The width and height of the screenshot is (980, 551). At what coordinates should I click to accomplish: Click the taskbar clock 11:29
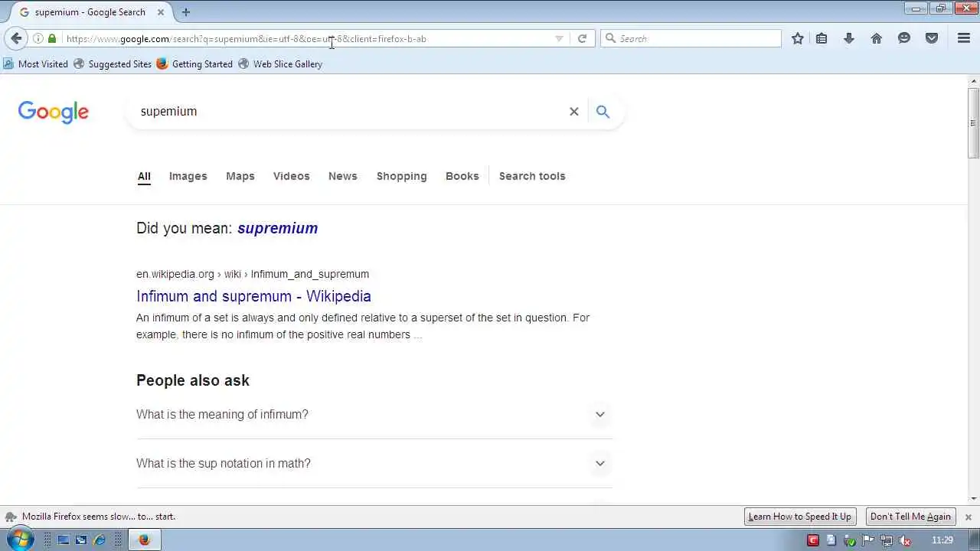coord(942,540)
